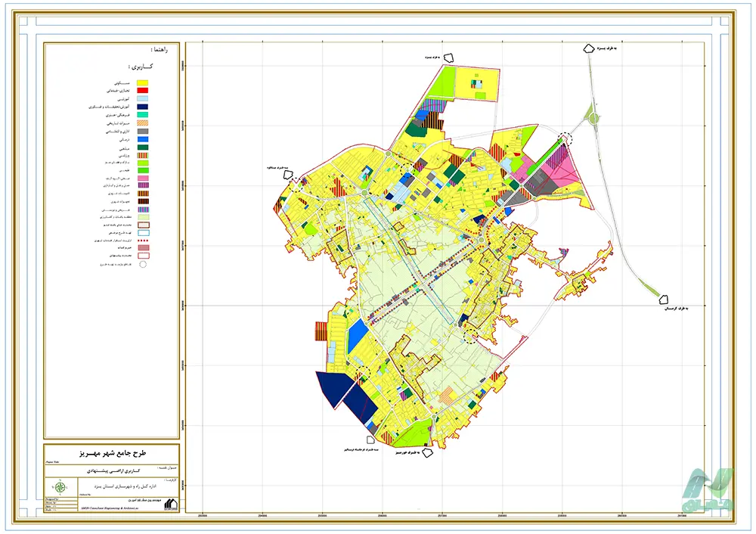Click the southern direction arrow below green area
756x534 pixels.
pos(427,452)
